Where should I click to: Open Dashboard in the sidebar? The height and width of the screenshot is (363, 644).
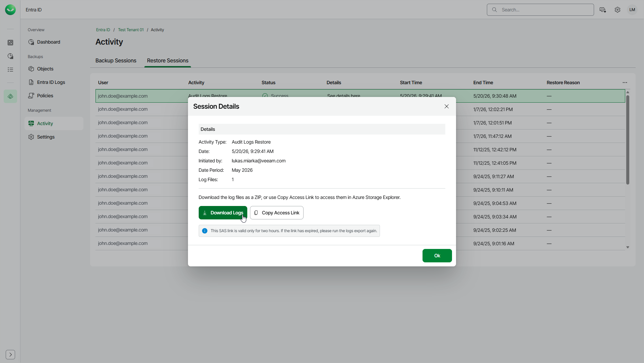54,42
